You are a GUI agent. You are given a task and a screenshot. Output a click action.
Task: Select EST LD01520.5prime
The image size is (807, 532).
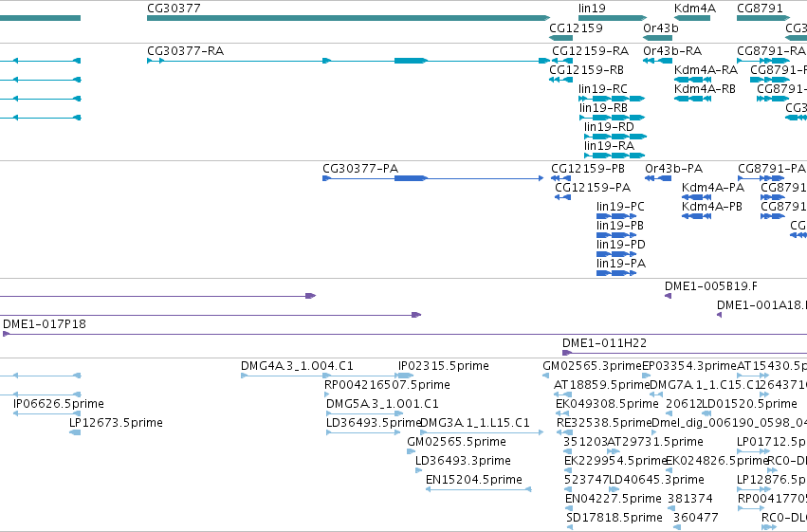[x=750, y=404]
